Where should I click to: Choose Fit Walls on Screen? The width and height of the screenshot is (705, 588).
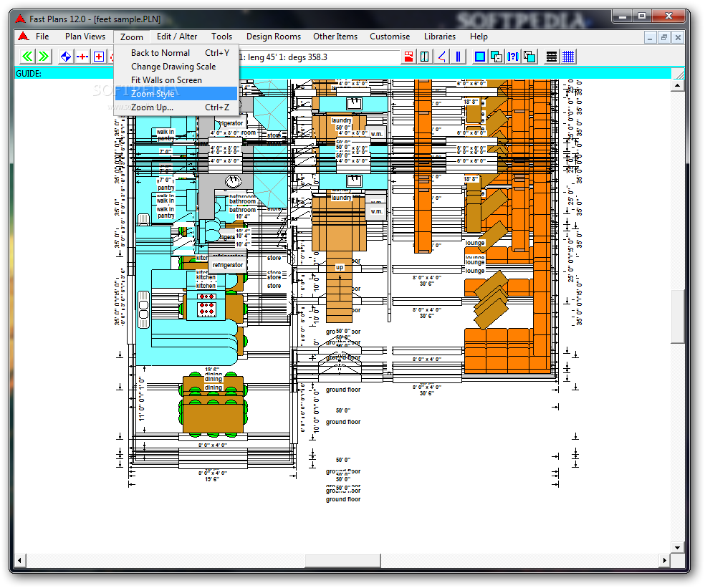(176, 80)
